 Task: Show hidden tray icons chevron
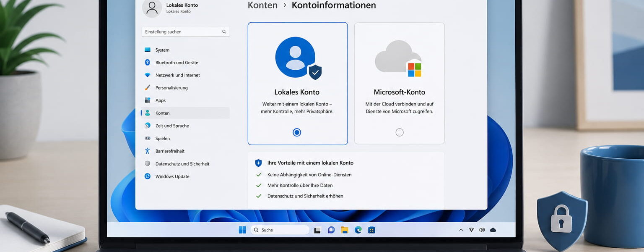click(461, 230)
